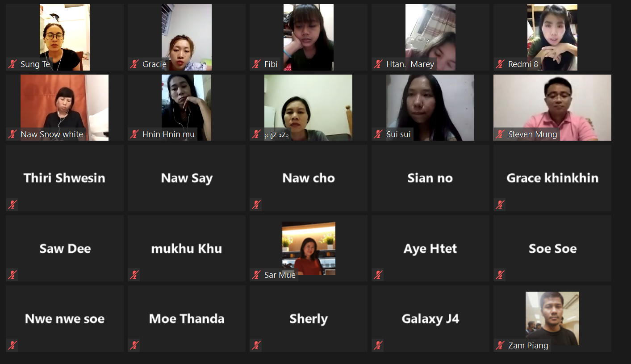Select Naw Snow white's video tile

point(65,108)
